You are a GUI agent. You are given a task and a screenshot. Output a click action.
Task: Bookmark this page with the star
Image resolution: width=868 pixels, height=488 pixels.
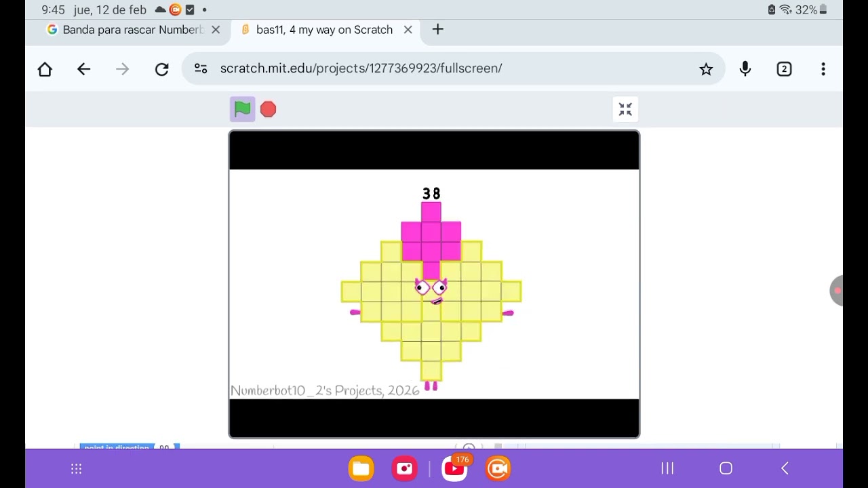coord(706,69)
